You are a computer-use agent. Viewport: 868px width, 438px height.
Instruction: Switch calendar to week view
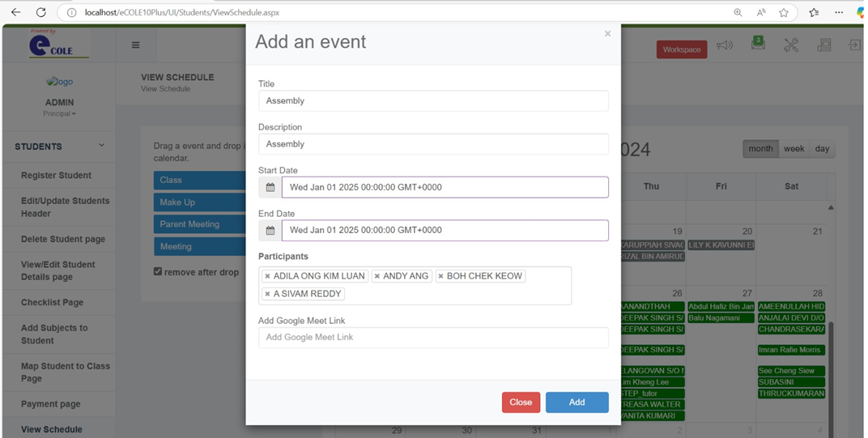tap(794, 149)
